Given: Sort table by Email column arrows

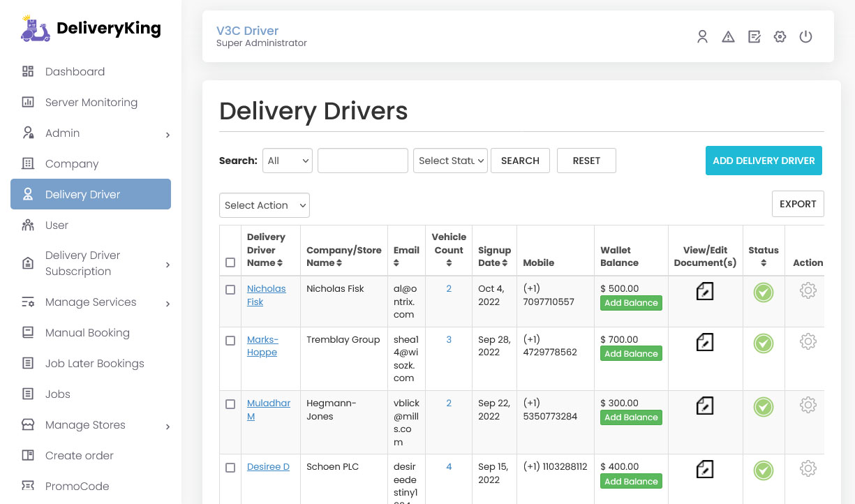Looking at the screenshot, I should pyautogui.click(x=396, y=263).
